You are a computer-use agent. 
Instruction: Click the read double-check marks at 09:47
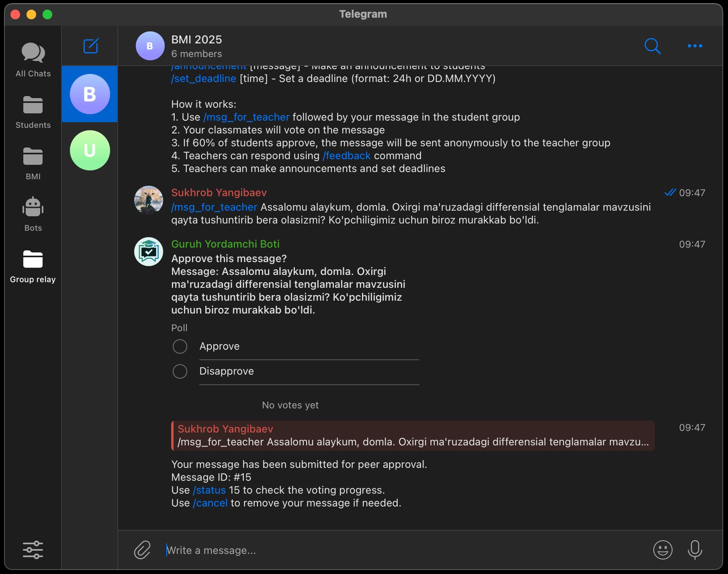click(x=670, y=193)
